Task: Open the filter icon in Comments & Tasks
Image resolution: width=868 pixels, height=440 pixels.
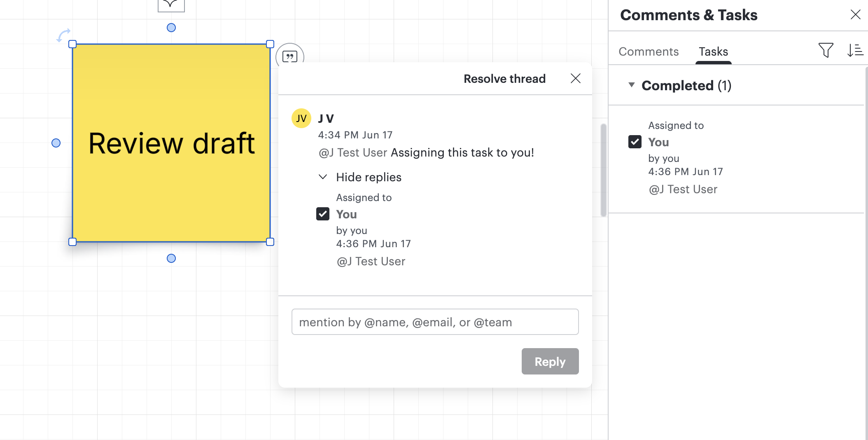Action: tap(826, 50)
